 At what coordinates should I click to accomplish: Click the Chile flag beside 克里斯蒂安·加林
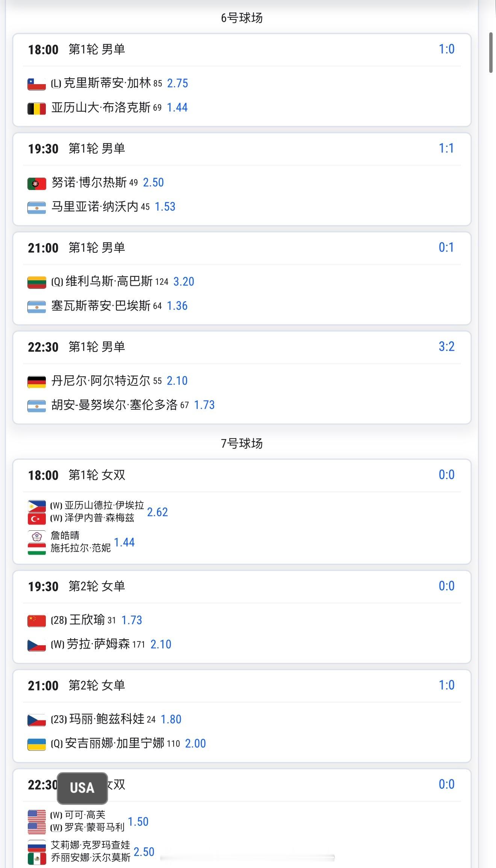point(36,84)
